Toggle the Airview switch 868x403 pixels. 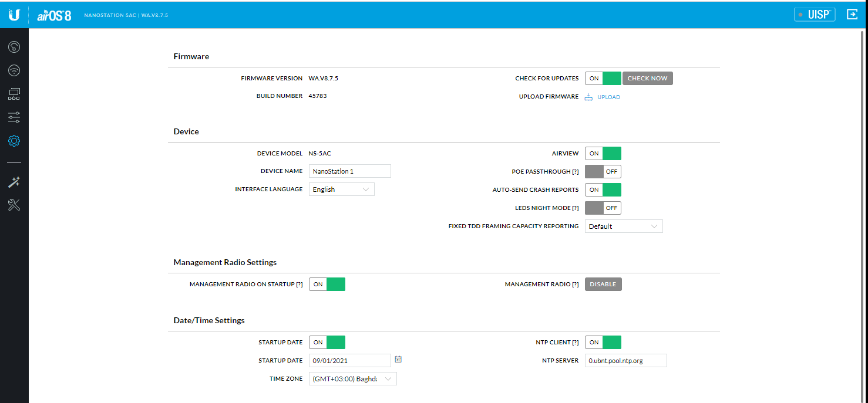(603, 154)
